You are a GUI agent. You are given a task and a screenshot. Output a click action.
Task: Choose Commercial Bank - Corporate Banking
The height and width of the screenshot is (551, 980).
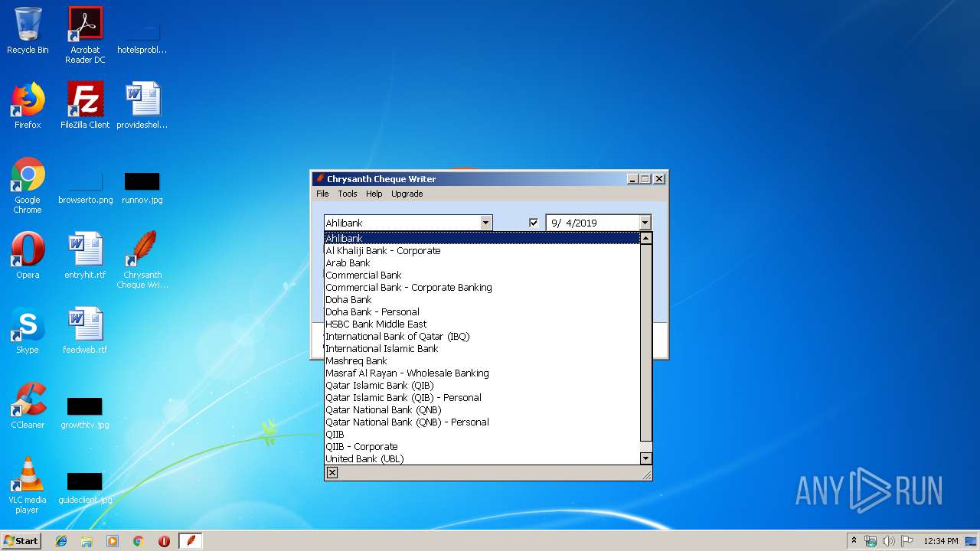click(482, 287)
